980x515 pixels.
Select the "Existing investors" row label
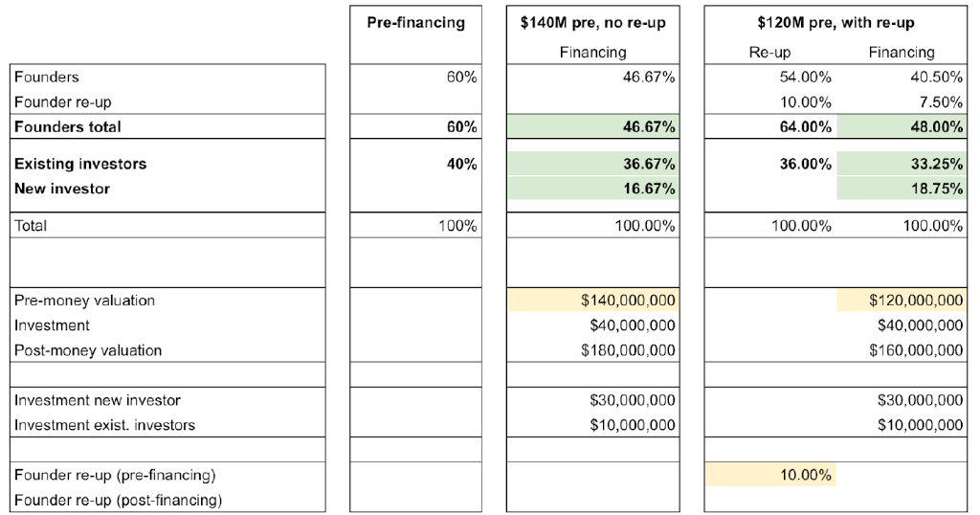[x=80, y=164]
